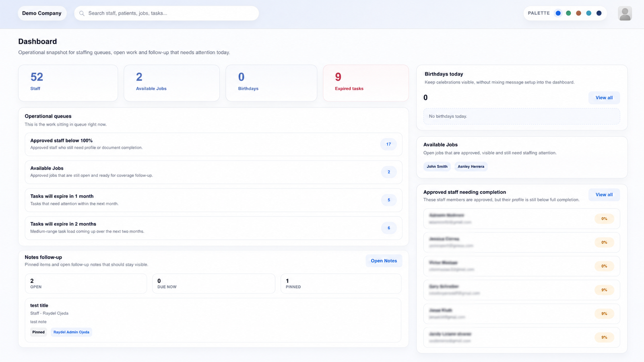
Task: Click the John Smith job chip
Action: click(437, 167)
